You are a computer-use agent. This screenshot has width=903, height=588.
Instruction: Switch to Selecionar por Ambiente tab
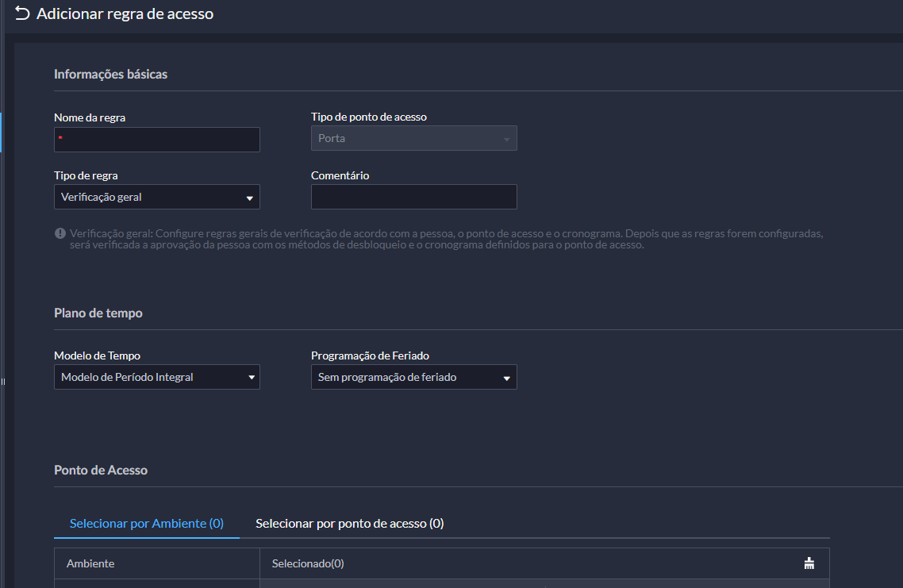pos(146,524)
